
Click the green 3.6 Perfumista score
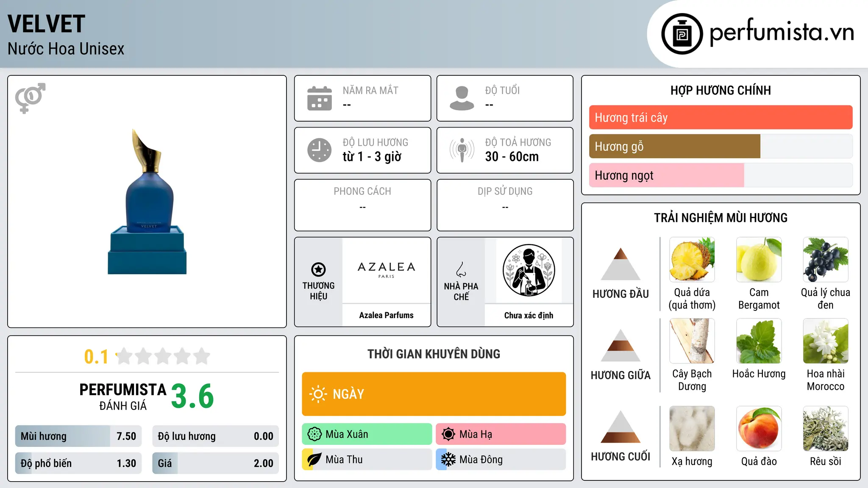[x=192, y=396]
